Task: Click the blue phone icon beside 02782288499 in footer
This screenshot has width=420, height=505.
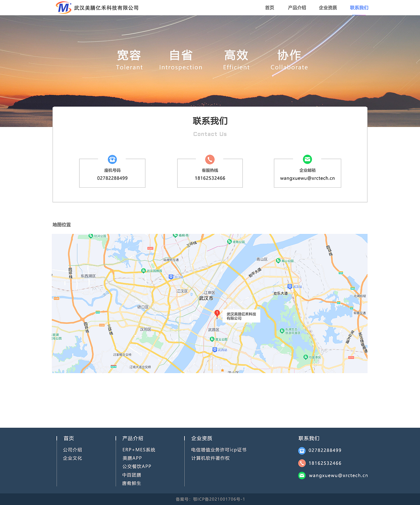Action: coord(302,451)
